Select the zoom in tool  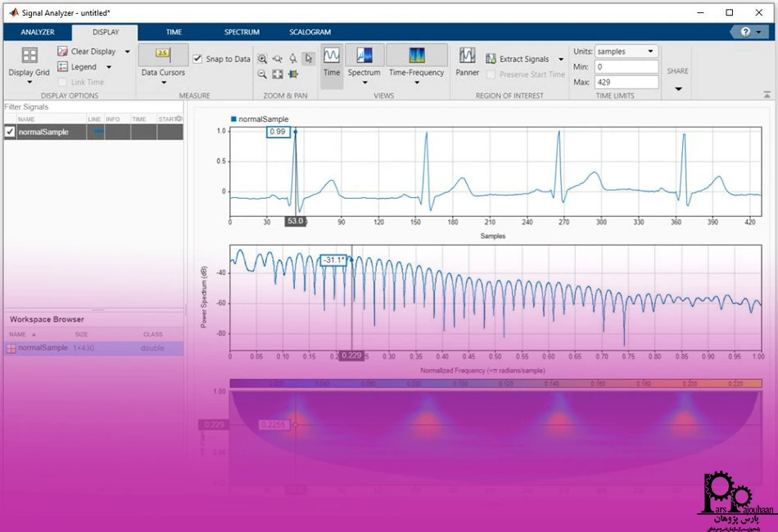[x=262, y=59]
